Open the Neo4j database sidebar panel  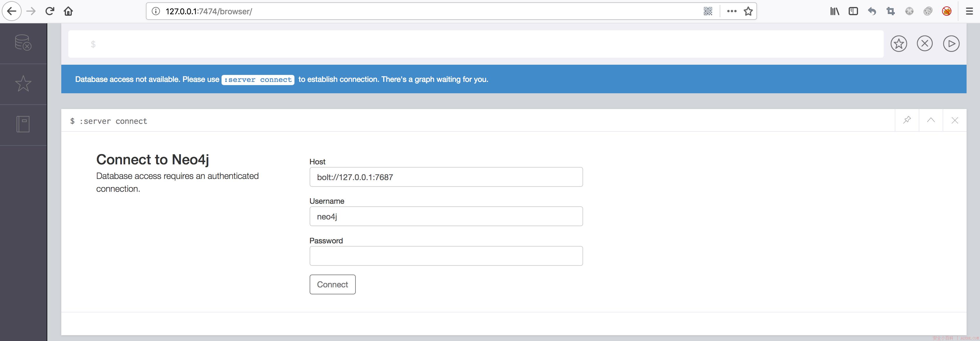point(23,43)
